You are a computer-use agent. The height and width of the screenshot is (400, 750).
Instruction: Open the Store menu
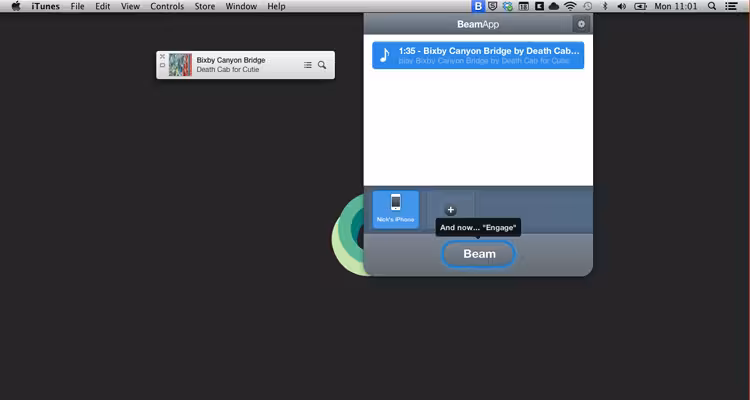pyautogui.click(x=205, y=6)
